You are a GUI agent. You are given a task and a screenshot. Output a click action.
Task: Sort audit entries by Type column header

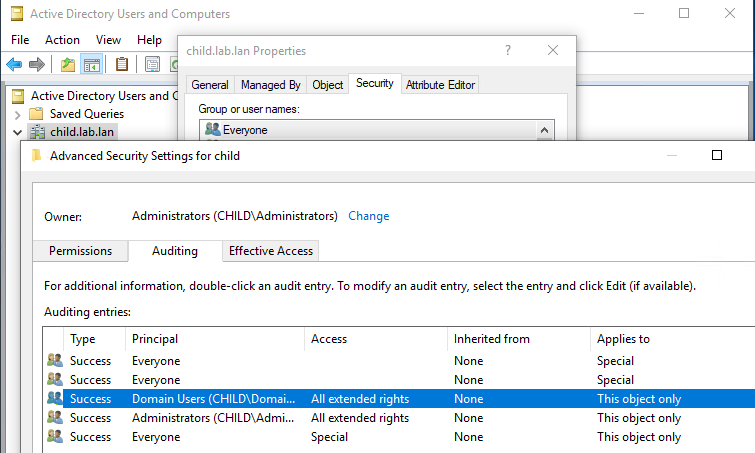[x=94, y=339]
